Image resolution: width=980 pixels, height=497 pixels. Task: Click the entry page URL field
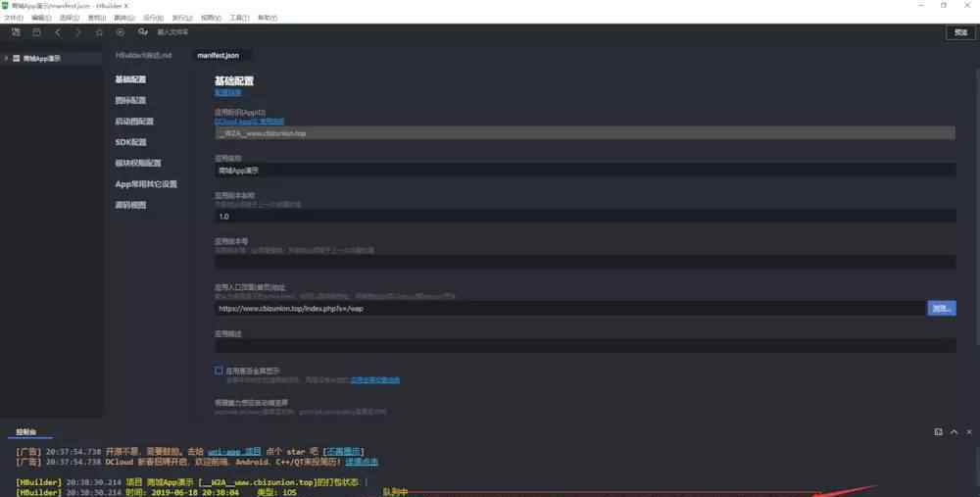click(x=570, y=309)
